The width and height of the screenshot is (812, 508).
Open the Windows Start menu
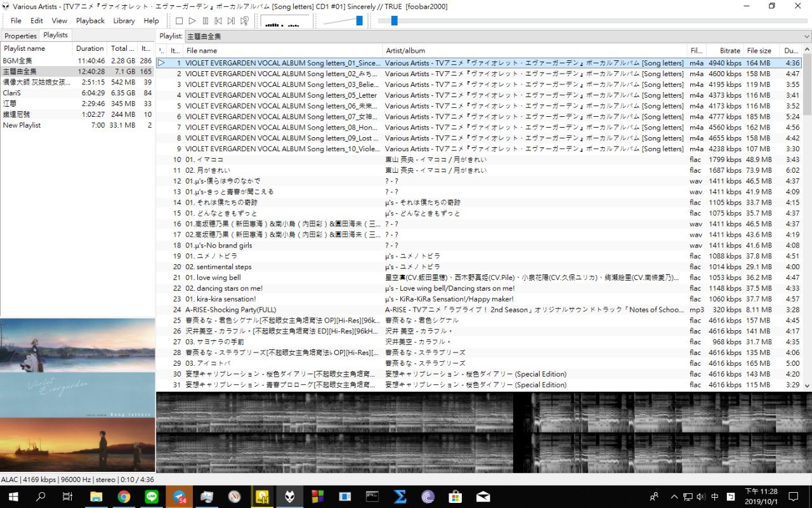click(13, 497)
